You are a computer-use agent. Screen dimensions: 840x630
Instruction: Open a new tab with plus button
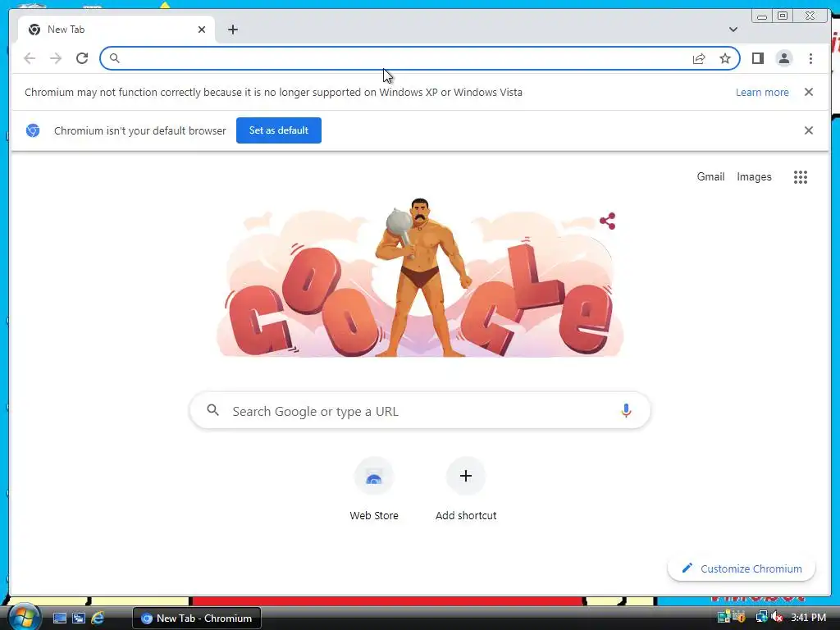pyautogui.click(x=232, y=30)
